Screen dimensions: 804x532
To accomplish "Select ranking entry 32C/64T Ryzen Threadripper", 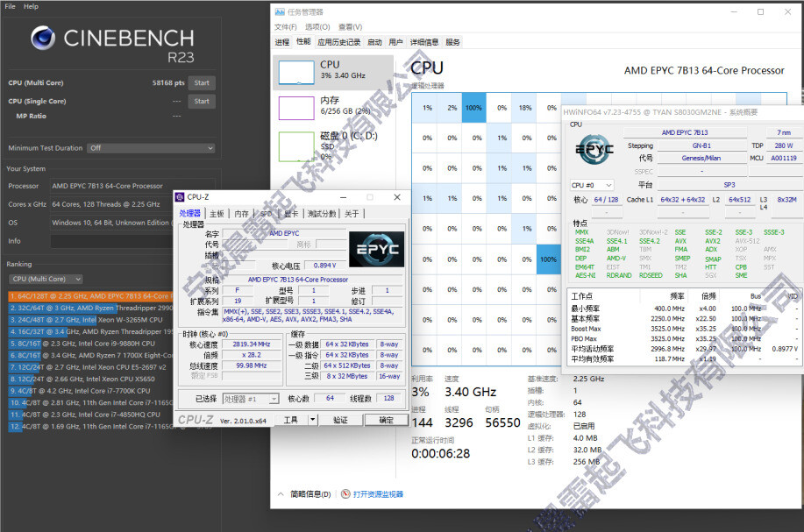I will (x=91, y=308).
